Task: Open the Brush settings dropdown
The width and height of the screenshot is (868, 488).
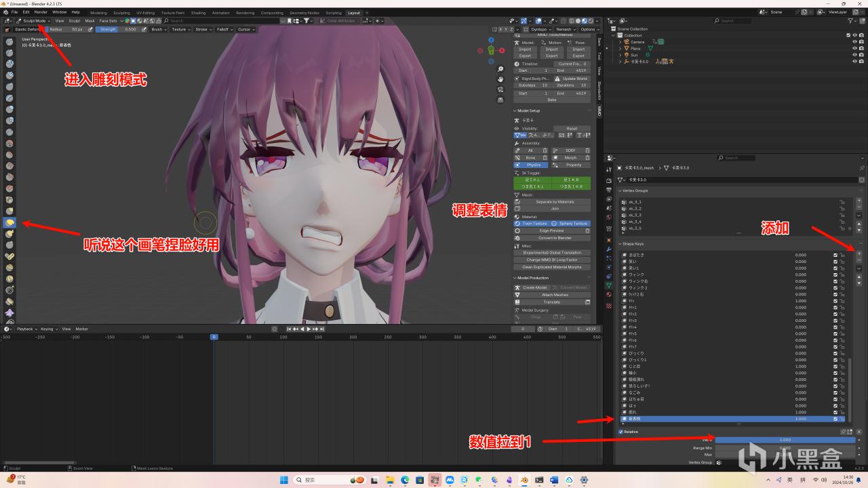Action: point(158,30)
